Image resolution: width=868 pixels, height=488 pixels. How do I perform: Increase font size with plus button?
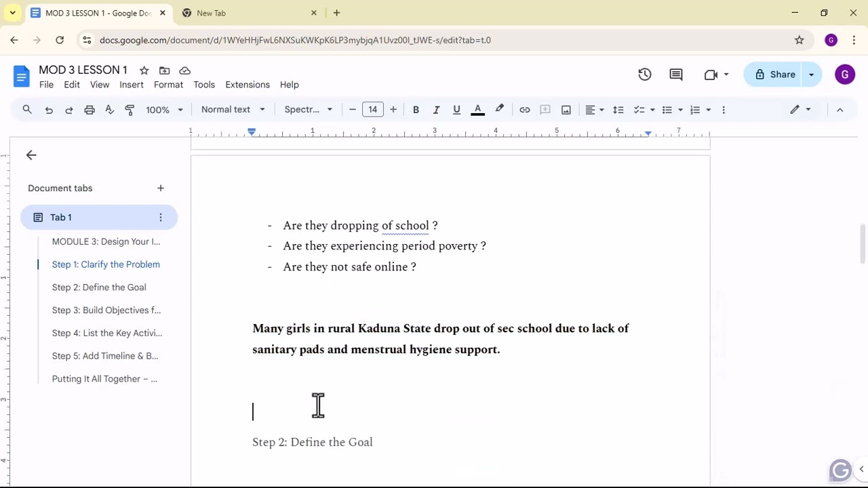point(393,110)
